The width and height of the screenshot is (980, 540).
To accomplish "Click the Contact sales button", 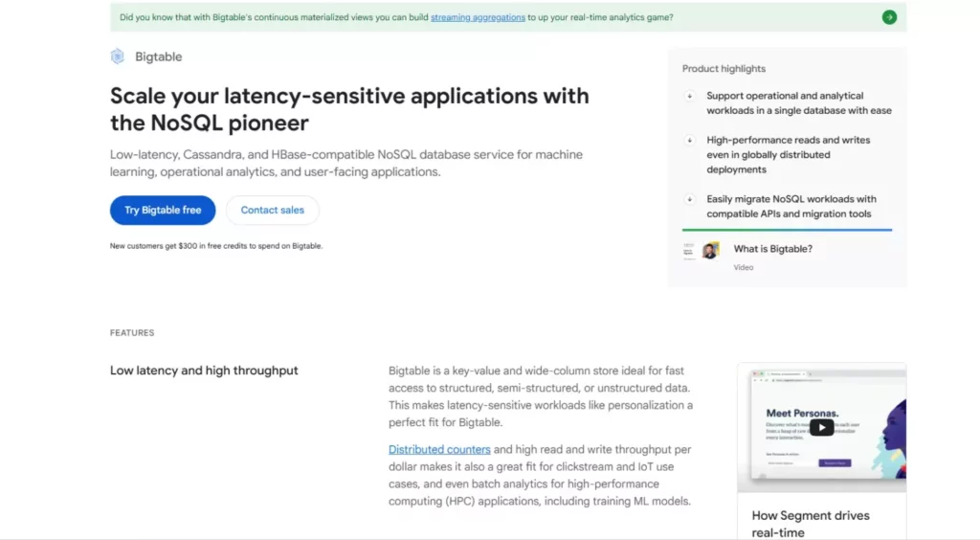I will 273,211.
